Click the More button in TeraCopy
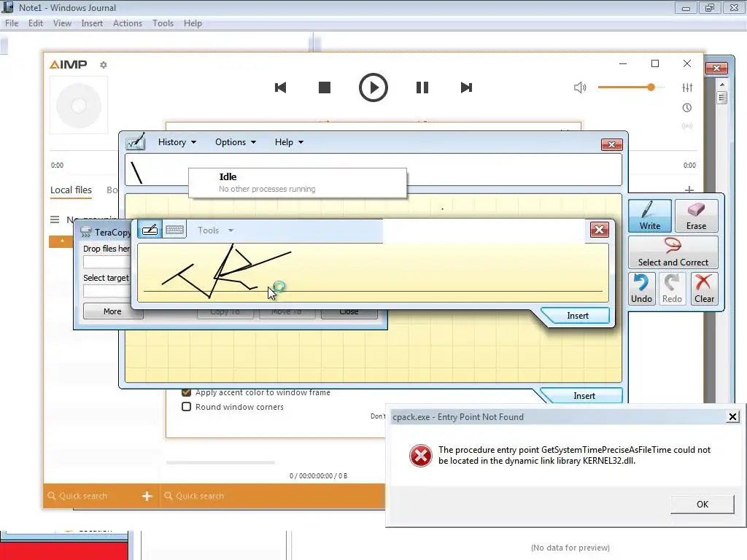747x560 pixels. point(112,311)
